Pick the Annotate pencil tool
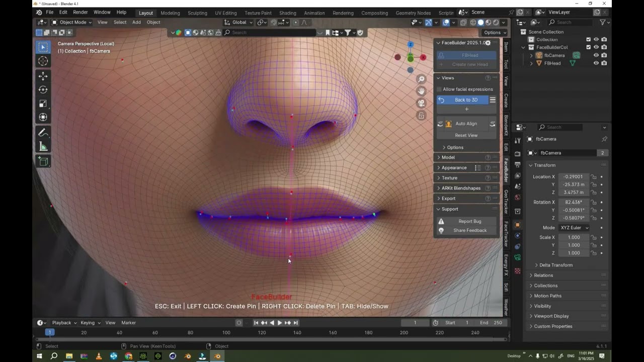Viewport: 644px width, 362px height. tap(43, 133)
